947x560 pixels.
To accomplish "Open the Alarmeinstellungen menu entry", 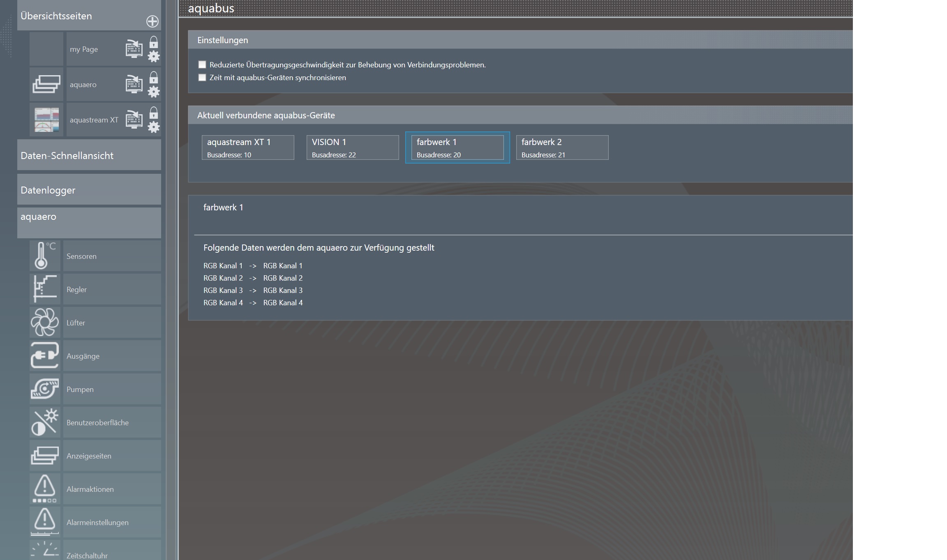I will coord(97,522).
